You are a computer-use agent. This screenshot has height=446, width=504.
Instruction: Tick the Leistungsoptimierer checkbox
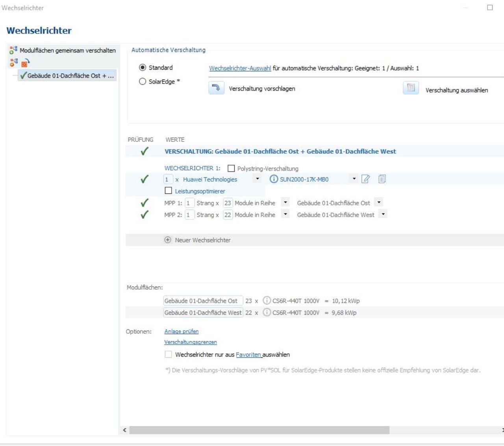point(169,191)
